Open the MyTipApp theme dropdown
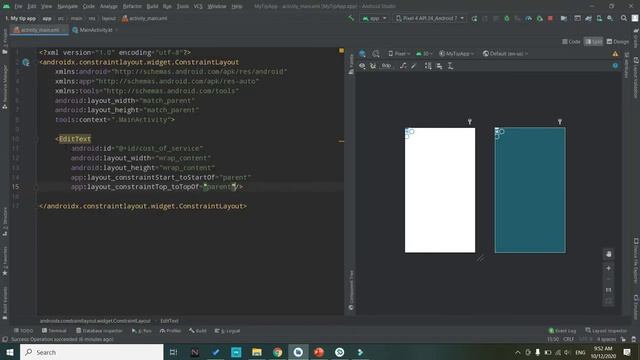The height and width of the screenshot is (360, 640). point(456,53)
